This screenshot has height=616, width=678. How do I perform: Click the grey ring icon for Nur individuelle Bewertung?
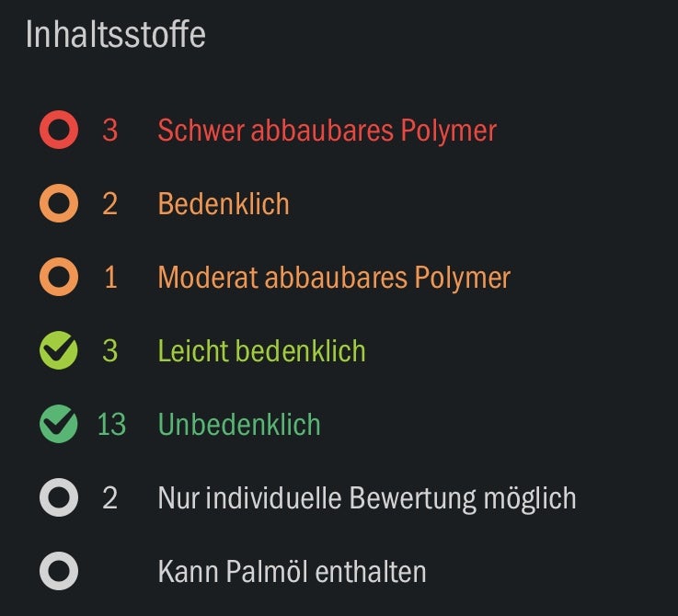(59, 497)
